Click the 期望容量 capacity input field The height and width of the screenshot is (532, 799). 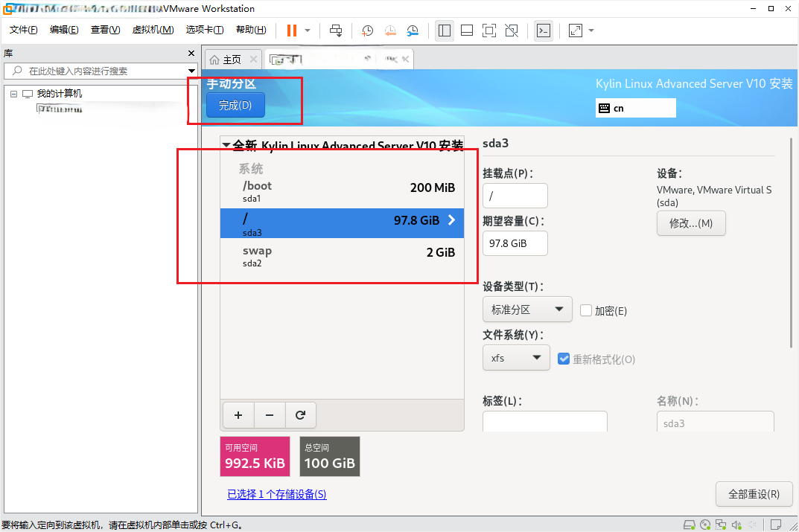(x=515, y=243)
